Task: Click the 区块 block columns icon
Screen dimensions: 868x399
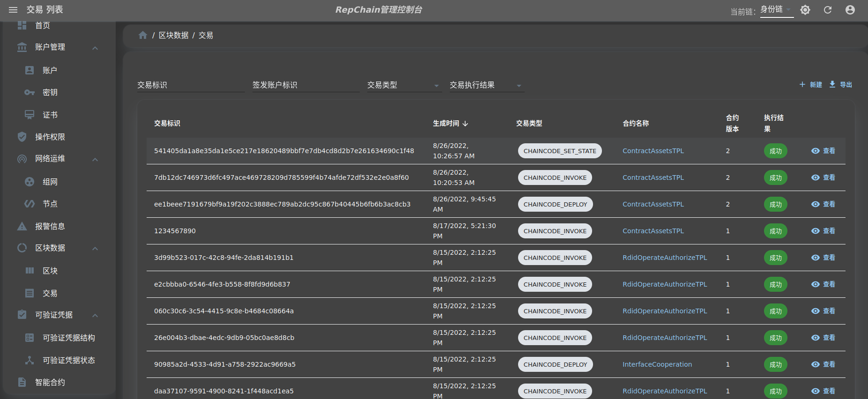Action: [30, 271]
